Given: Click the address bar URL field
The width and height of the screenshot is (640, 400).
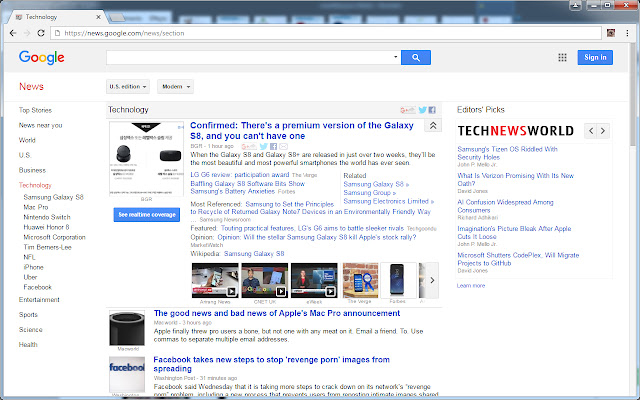Looking at the screenshot, I should [x=300, y=32].
